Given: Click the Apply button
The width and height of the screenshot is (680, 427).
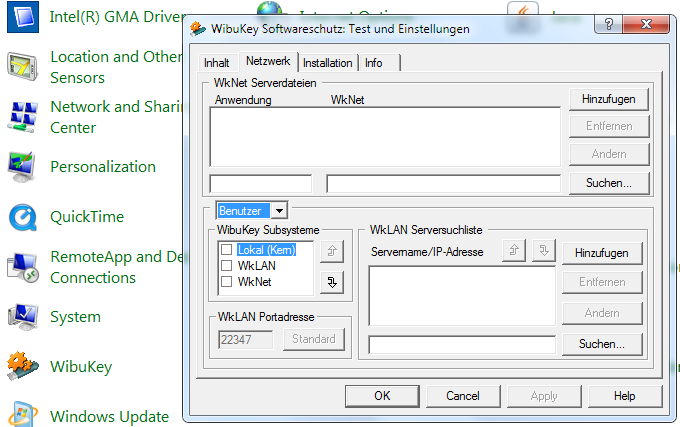Looking at the screenshot, I should pos(544,396).
